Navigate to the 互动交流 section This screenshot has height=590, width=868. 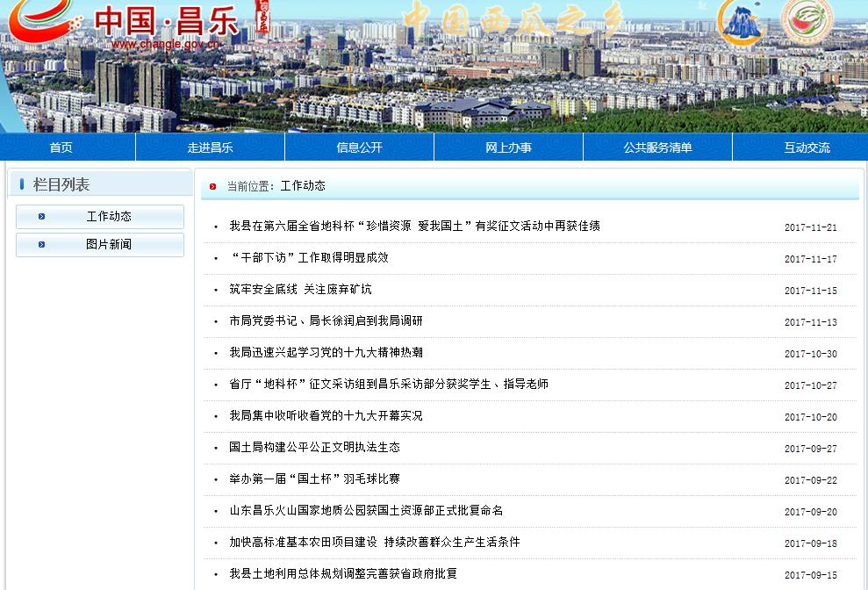point(807,147)
